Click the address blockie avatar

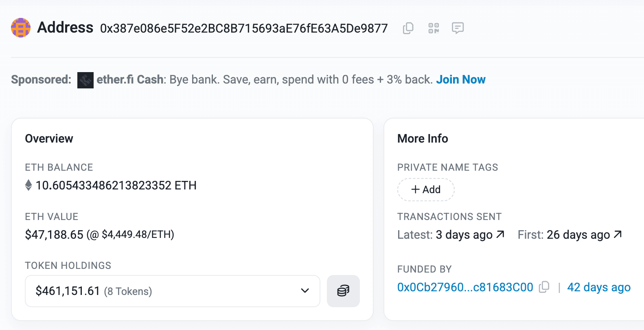tap(21, 28)
